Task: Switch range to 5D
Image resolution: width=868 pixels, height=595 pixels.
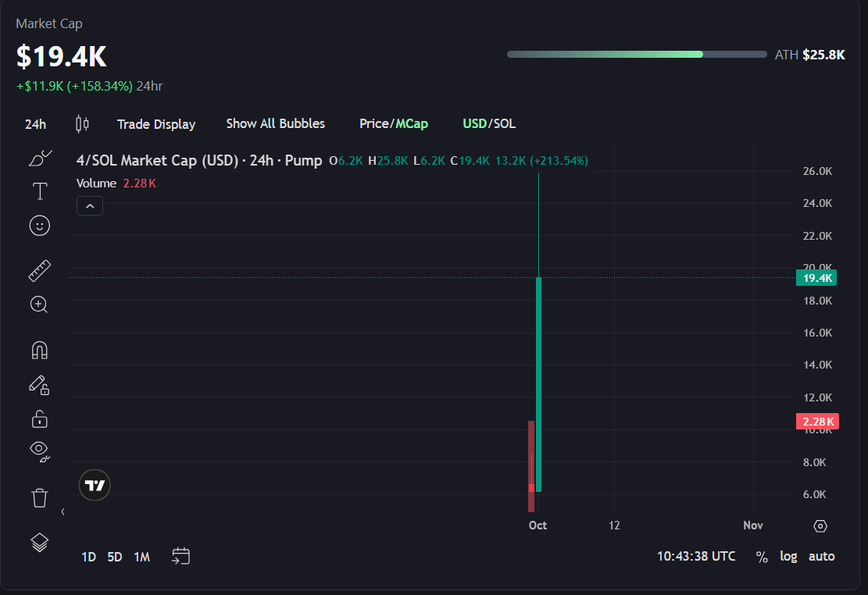Action: [115, 557]
